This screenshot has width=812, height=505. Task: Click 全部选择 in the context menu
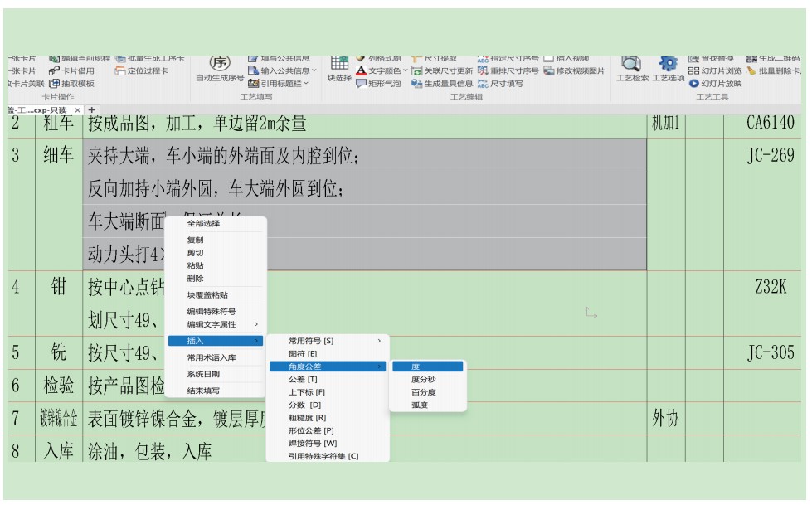tap(203, 223)
